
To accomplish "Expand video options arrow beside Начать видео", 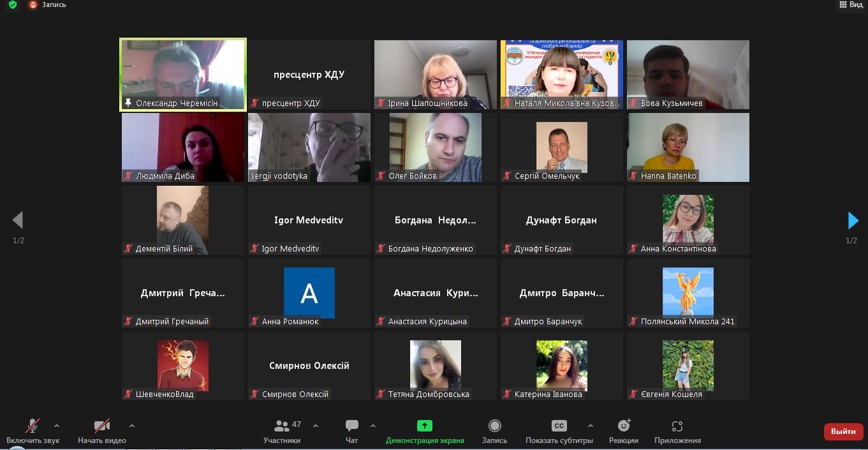I will click(132, 426).
